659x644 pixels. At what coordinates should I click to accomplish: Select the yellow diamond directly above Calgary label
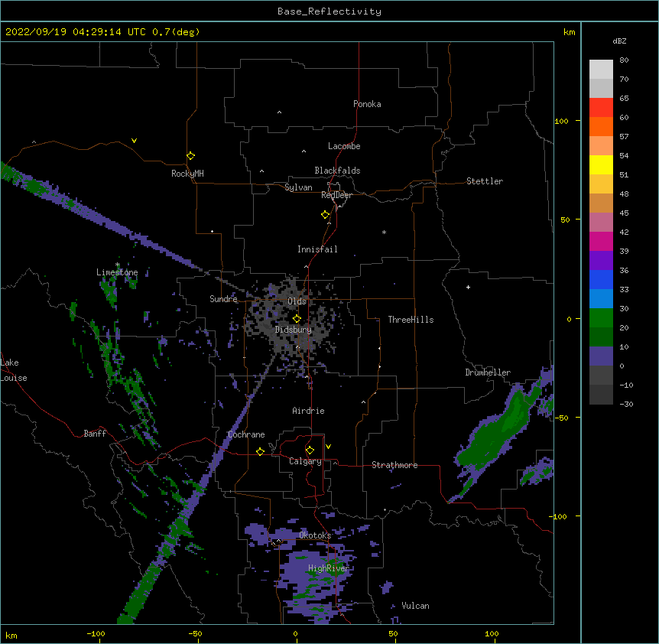pos(310,450)
